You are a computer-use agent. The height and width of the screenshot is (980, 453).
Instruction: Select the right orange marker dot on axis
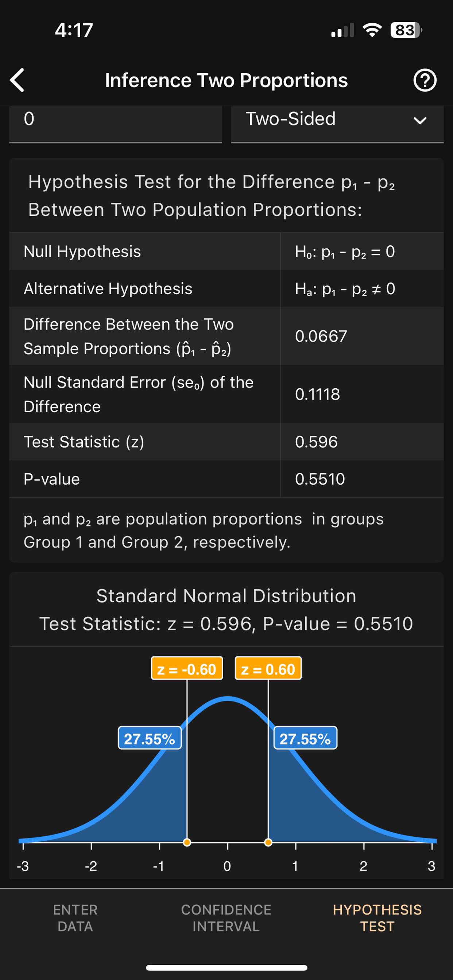[x=268, y=842]
